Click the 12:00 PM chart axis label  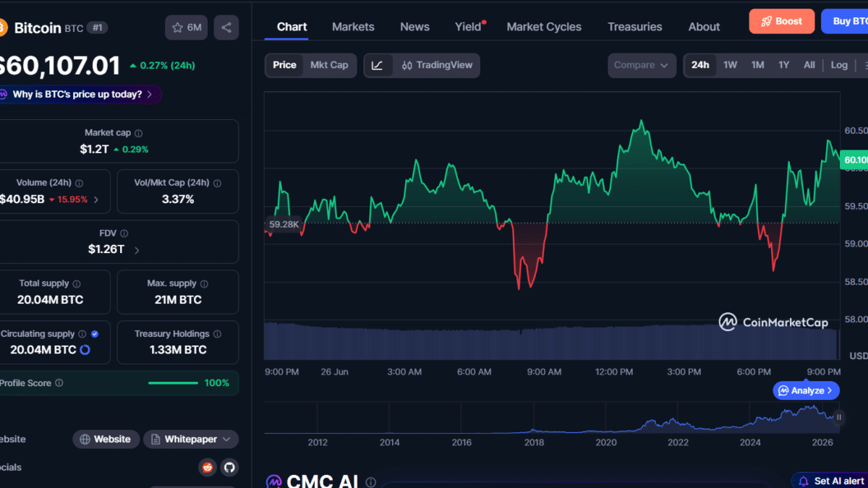614,372
